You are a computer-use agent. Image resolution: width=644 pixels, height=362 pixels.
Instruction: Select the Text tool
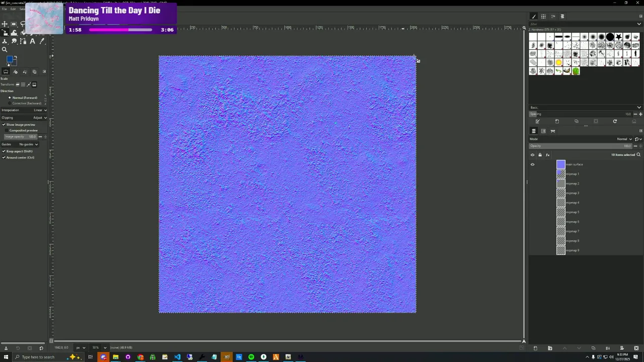[x=32, y=41]
